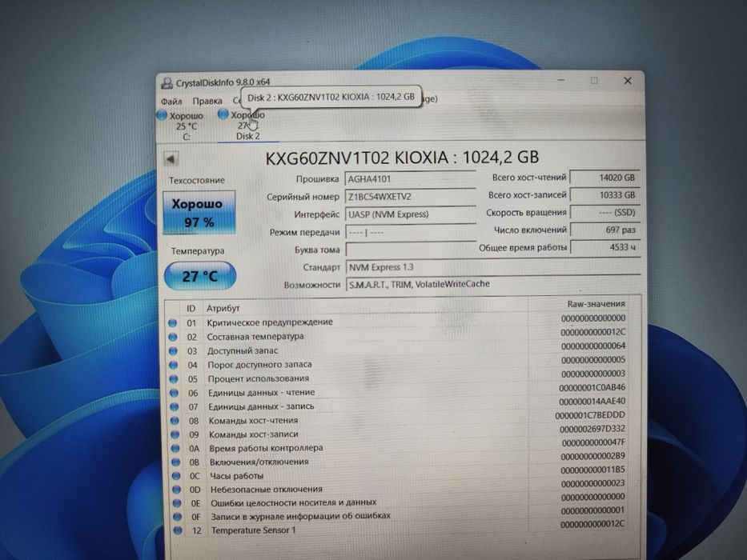The image size is (747, 560).
Task: Click the blue health orb of C: disk
Action: 162,115
